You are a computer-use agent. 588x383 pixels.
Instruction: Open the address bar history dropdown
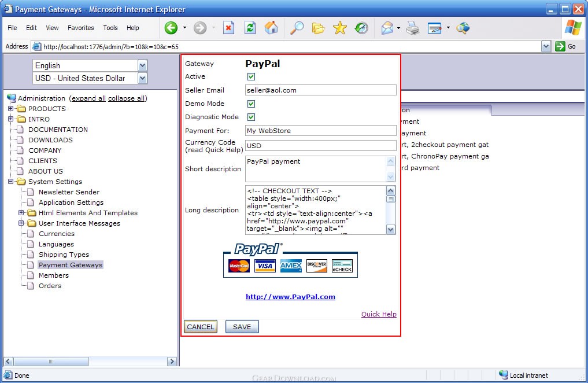pyautogui.click(x=546, y=46)
